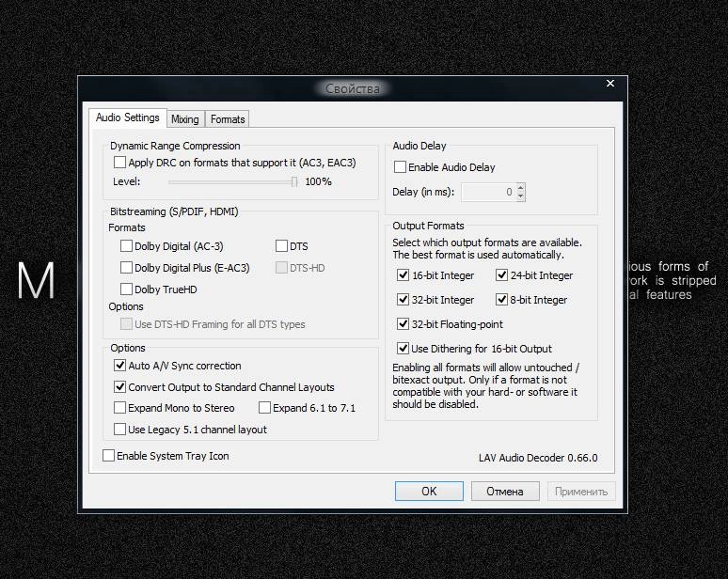Click the Отмена cancel button
The height and width of the screenshot is (579, 728).
(x=505, y=492)
